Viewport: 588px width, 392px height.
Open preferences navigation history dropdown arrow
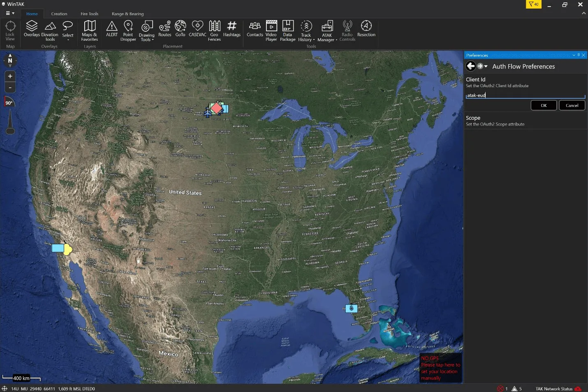pos(486,66)
